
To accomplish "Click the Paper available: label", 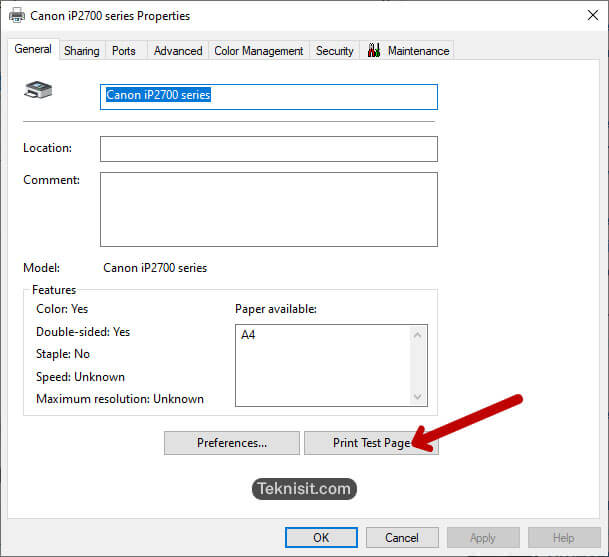I will [x=276, y=309].
